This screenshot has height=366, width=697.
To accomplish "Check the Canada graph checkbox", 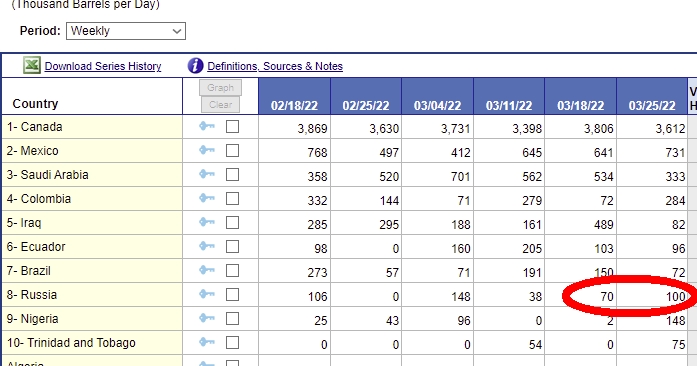I will (x=232, y=127).
